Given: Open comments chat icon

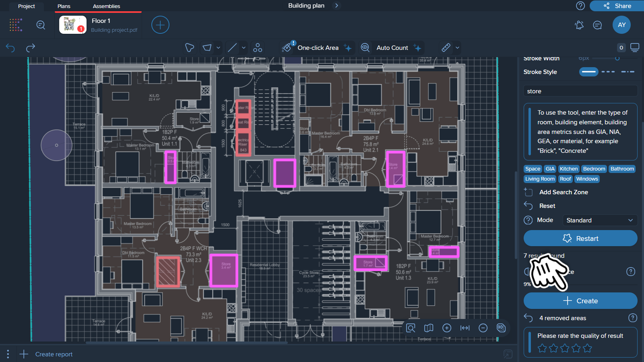Looking at the screenshot, I should (x=598, y=25).
